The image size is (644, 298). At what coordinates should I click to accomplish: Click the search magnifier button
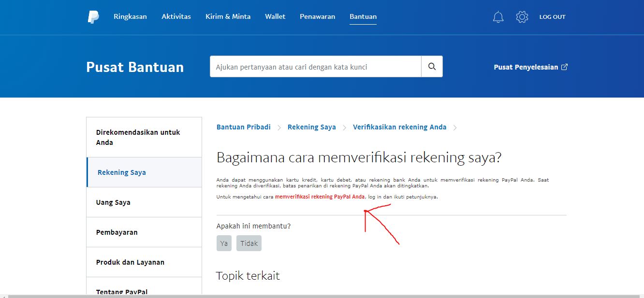click(432, 67)
